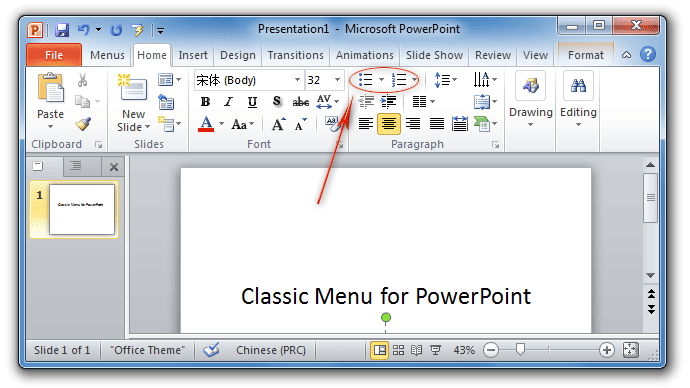690x388 pixels.
Task: Increase font size with large A icon
Action: (278, 124)
